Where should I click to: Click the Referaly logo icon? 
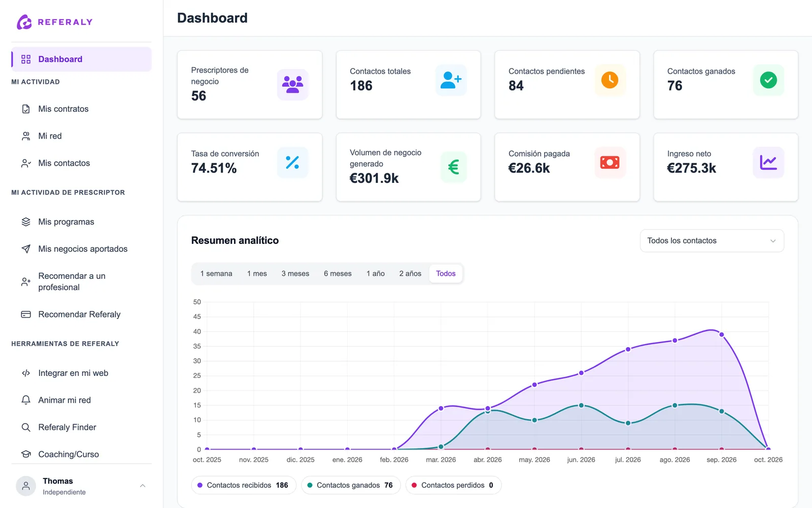(24, 22)
